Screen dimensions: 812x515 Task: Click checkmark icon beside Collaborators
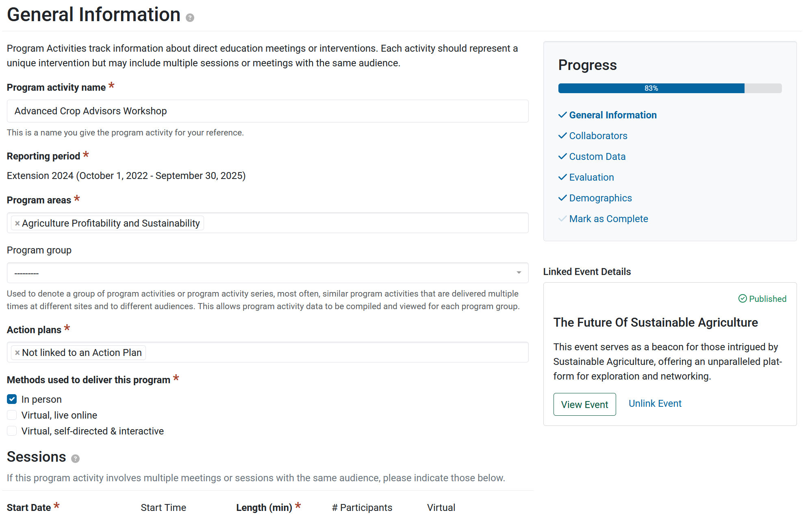(x=562, y=136)
